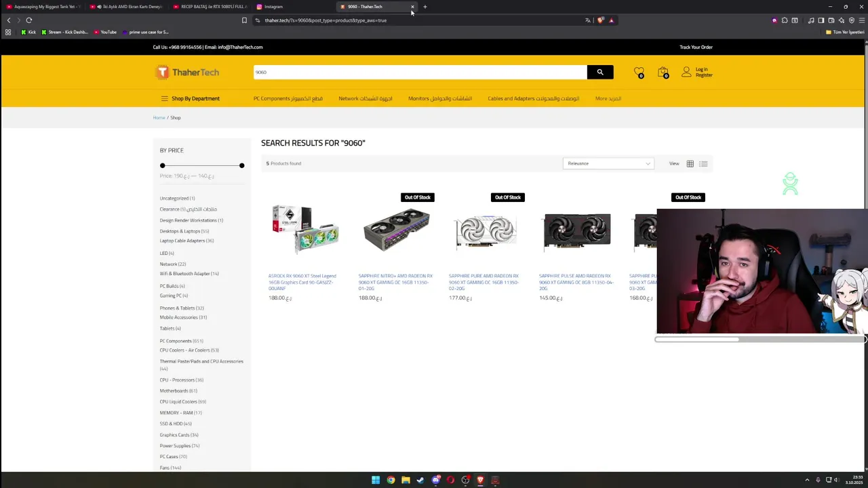Select the Power Supplies (74) category

click(179, 445)
